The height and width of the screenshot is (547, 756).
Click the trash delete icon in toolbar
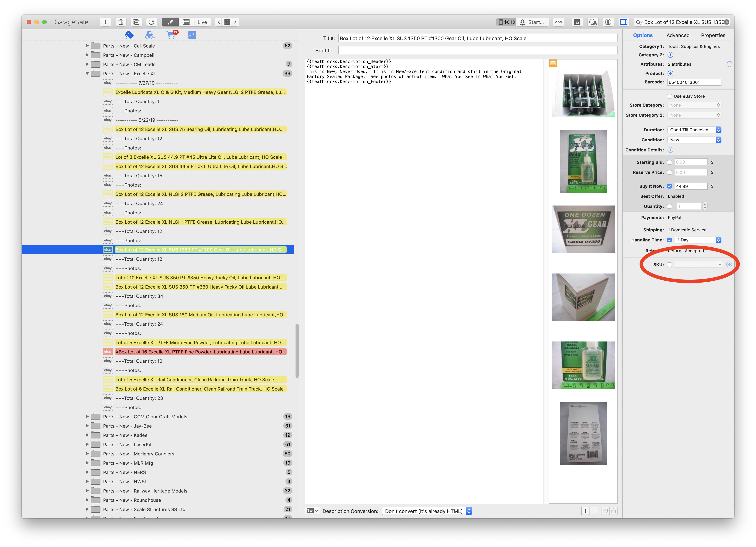[121, 22]
